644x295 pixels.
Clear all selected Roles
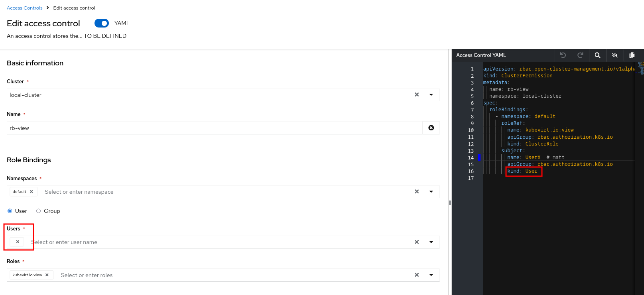pyautogui.click(x=417, y=275)
